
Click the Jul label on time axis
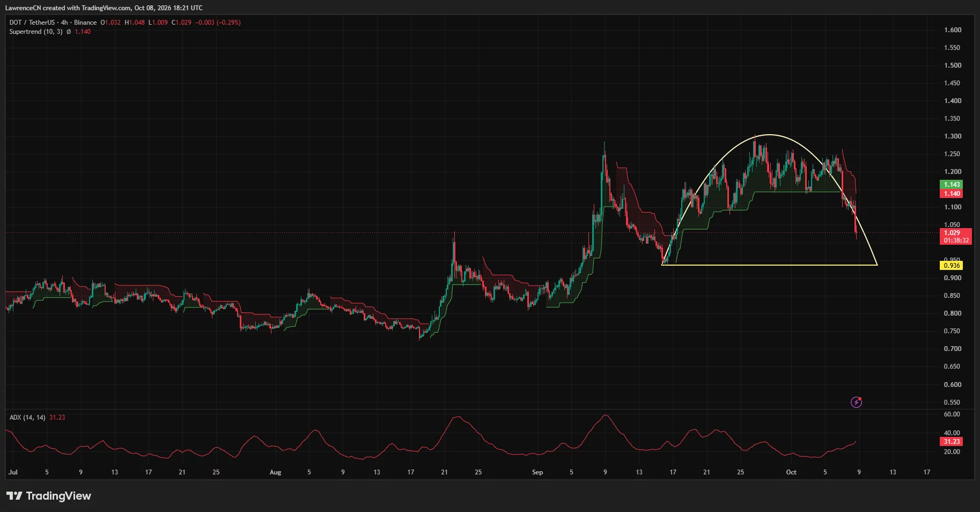point(13,472)
